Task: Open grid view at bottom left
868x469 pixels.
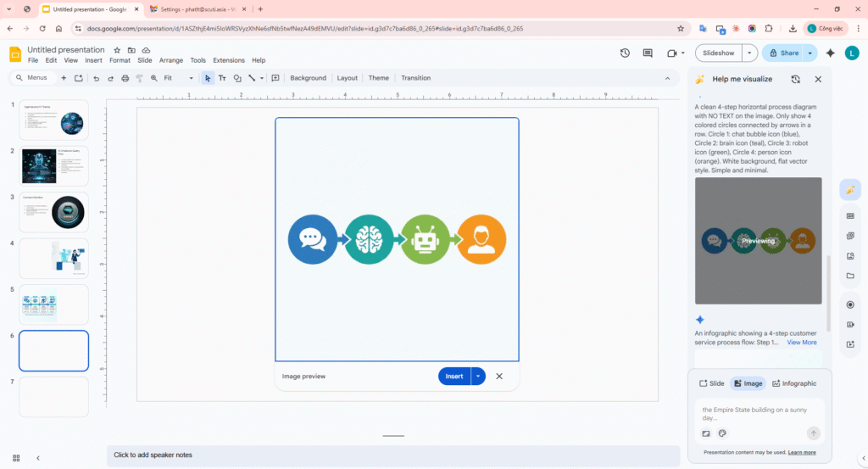Action: (16, 458)
